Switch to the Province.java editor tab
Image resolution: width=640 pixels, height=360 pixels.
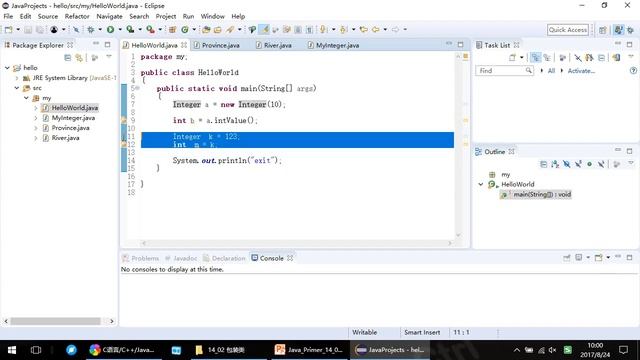tap(216, 45)
